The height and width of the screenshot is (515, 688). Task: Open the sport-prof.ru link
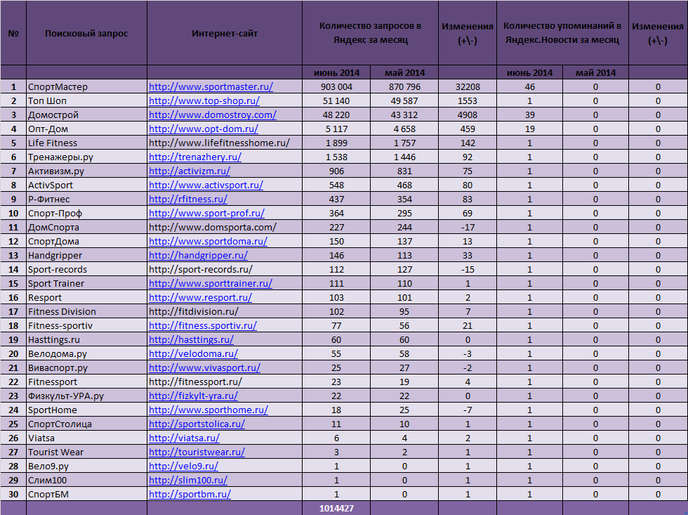pos(206,213)
